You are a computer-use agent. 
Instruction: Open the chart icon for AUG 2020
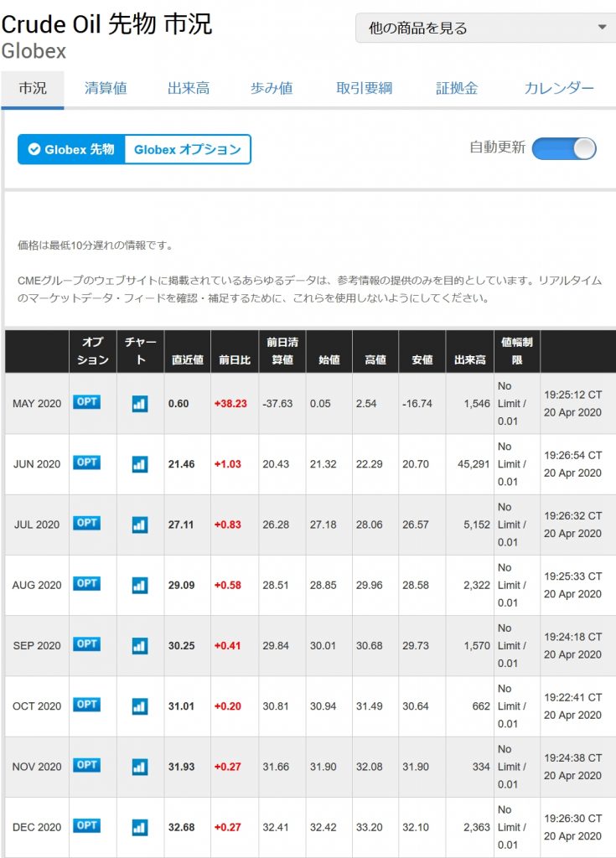click(140, 586)
